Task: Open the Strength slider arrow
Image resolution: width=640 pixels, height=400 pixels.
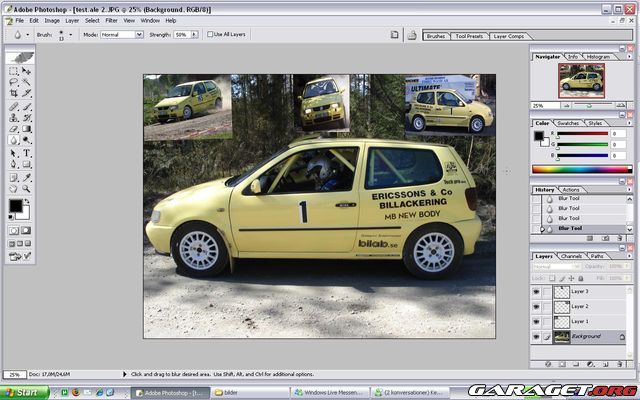Action: [194, 35]
